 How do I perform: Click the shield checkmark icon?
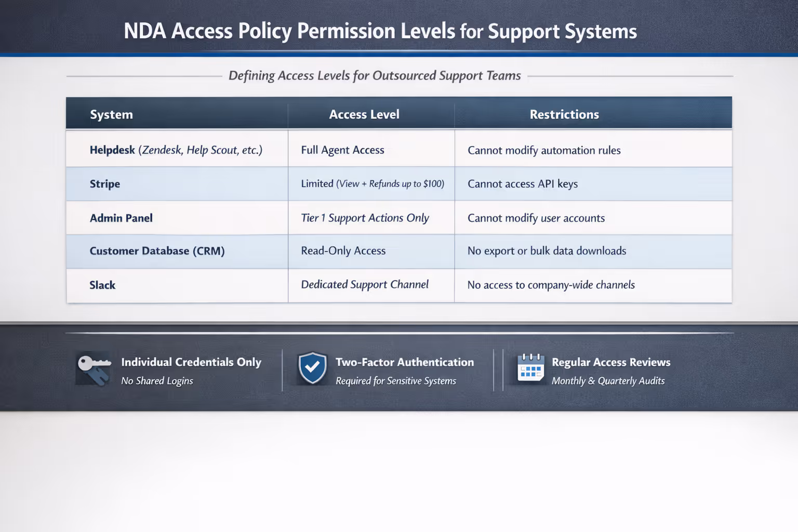tap(312, 368)
